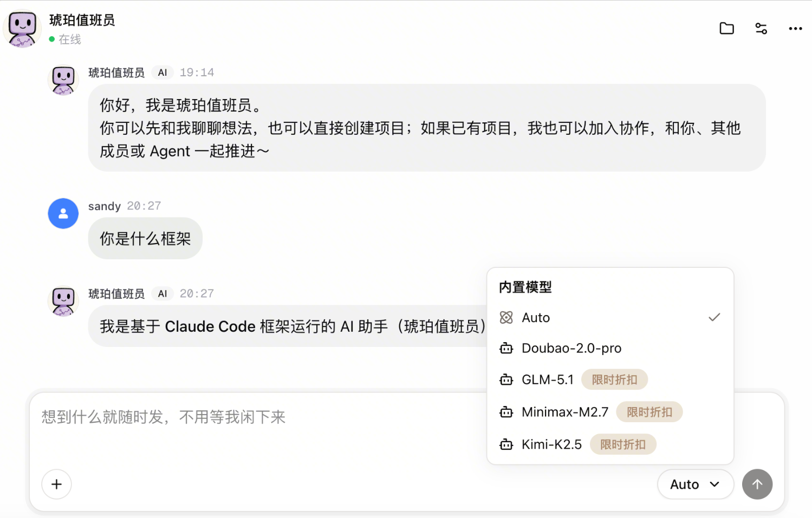Pick Minimax-M2.7 from the model list
812x518 pixels.
click(x=610, y=412)
